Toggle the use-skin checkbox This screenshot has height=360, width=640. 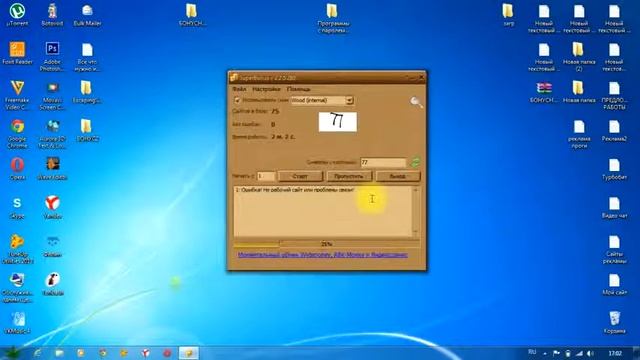[x=237, y=100]
